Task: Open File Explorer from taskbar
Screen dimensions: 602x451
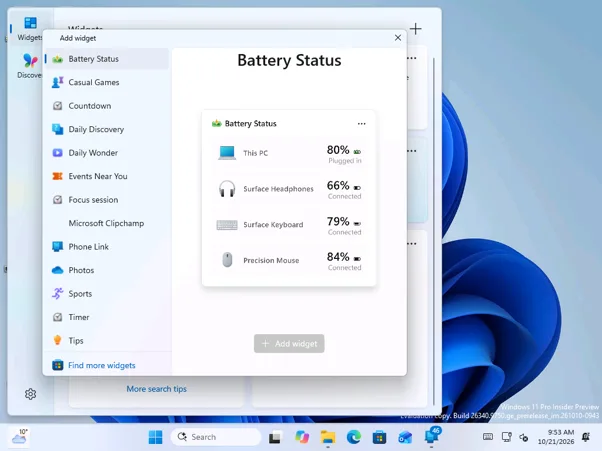Action: click(328, 437)
